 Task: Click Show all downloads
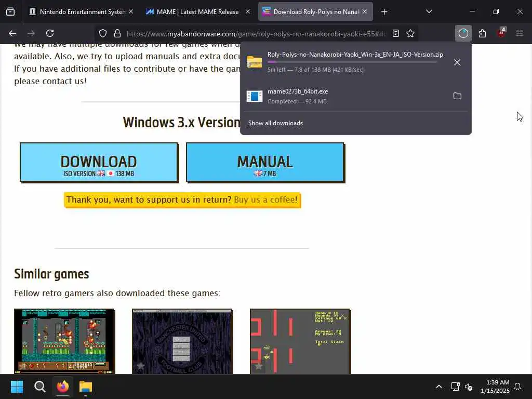click(275, 123)
